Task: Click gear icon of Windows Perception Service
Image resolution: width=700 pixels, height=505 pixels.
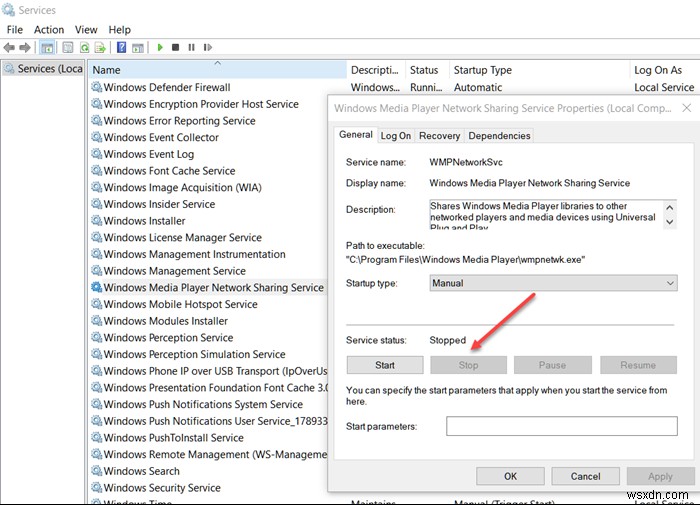Action: click(x=96, y=337)
